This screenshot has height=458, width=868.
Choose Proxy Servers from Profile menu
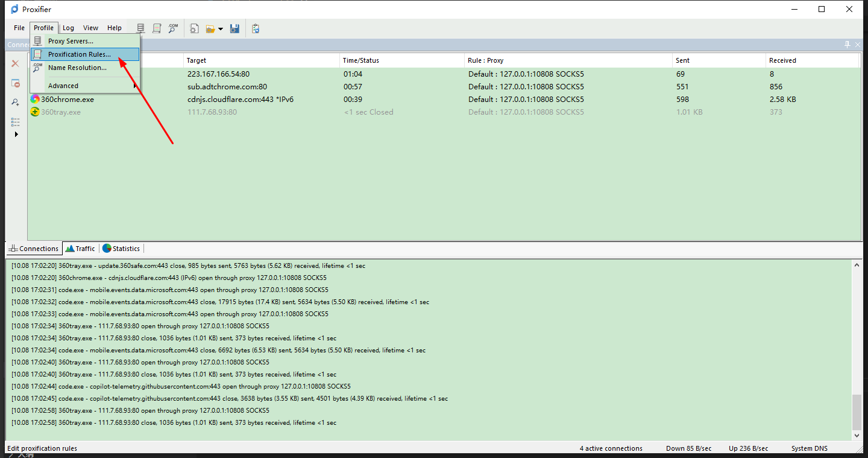point(71,41)
